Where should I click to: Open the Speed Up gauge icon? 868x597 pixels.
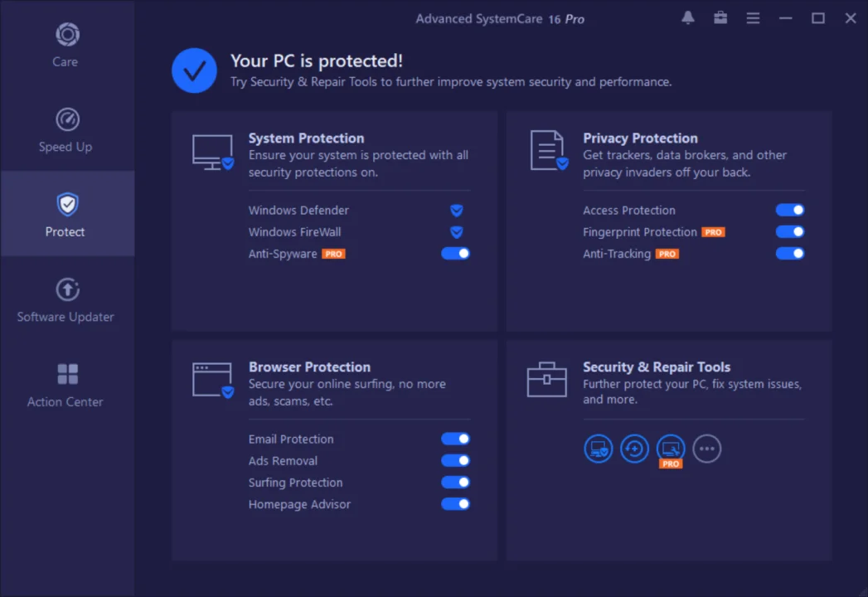[67, 119]
